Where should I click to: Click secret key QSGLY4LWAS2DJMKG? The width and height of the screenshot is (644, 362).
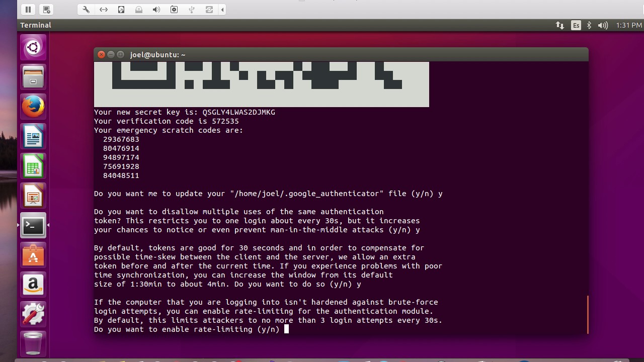239,112
